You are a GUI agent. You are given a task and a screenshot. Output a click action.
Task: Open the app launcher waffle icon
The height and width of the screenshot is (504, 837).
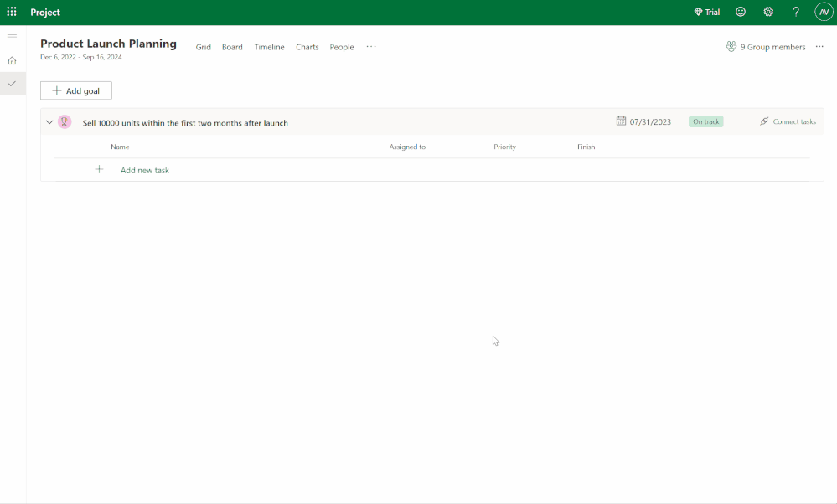[12, 12]
